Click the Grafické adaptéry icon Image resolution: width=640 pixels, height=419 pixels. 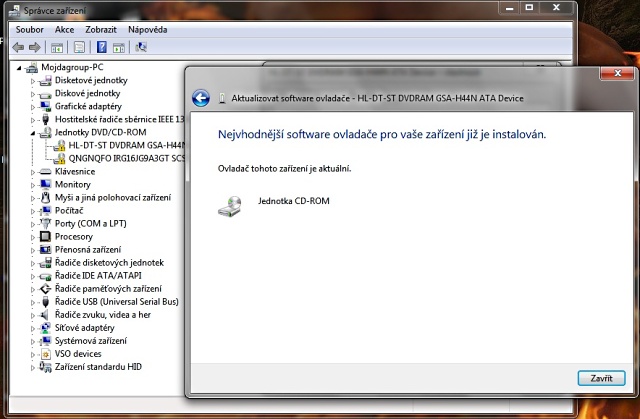click(45, 106)
